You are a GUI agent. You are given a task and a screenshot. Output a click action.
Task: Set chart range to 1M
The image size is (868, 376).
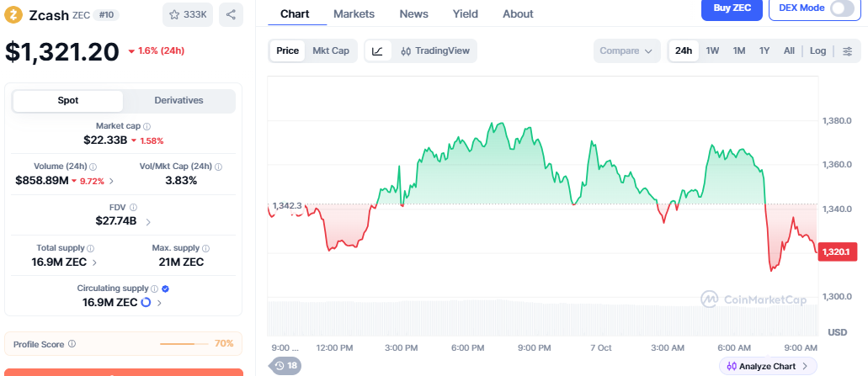tap(739, 50)
